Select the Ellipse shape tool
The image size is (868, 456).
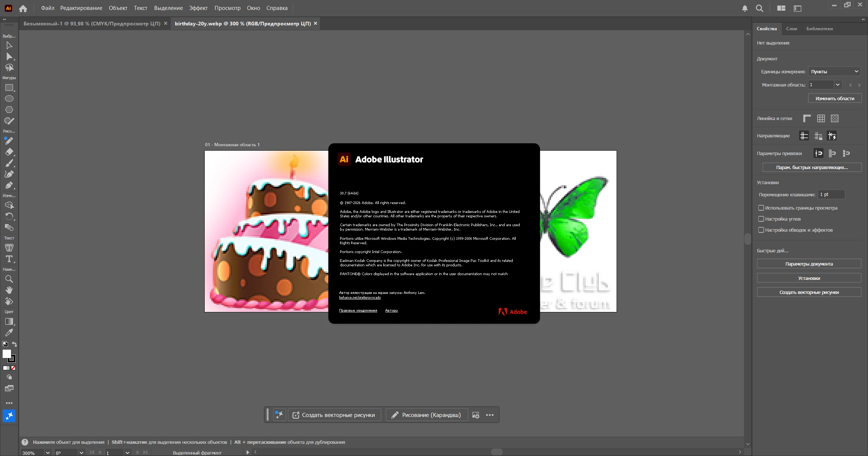point(9,99)
